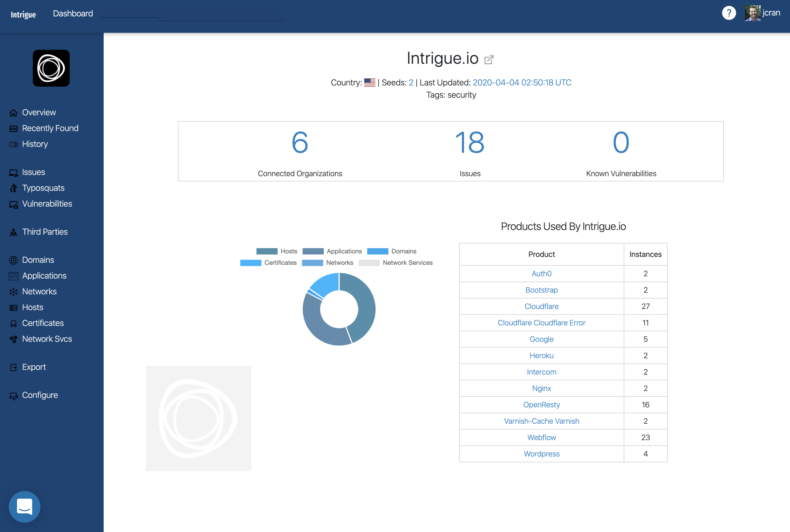Viewport: 790px width, 532px height.
Task: Click the large gray logo thumbnail
Action: pyautogui.click(x=198, y=418)
